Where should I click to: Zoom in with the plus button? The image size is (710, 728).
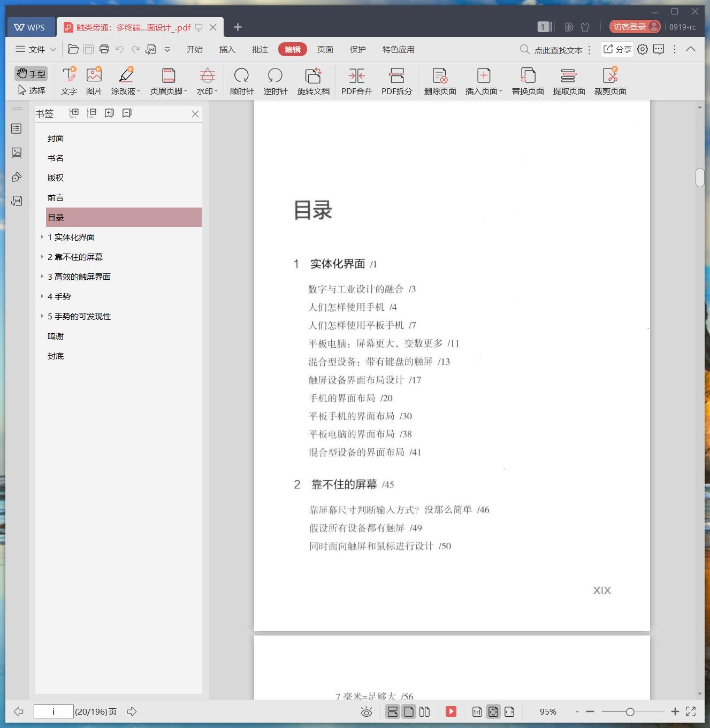tap(675, 711)
